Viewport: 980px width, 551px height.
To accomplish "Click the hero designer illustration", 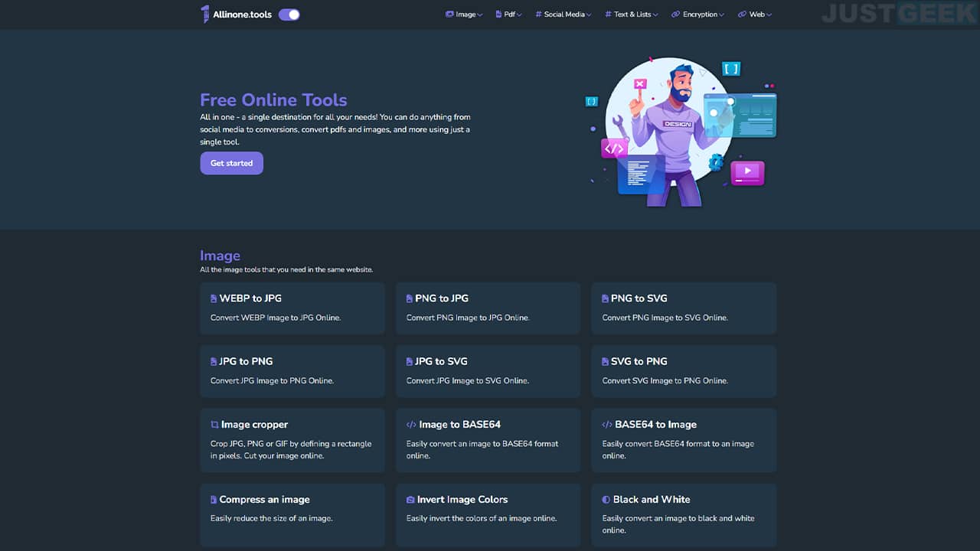I will tap(681, 130).
